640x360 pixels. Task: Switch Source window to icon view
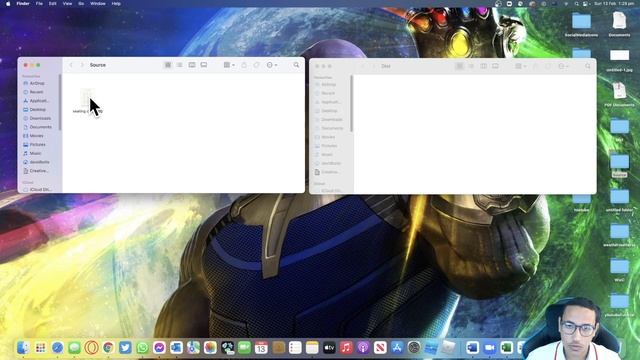point(168,65)
